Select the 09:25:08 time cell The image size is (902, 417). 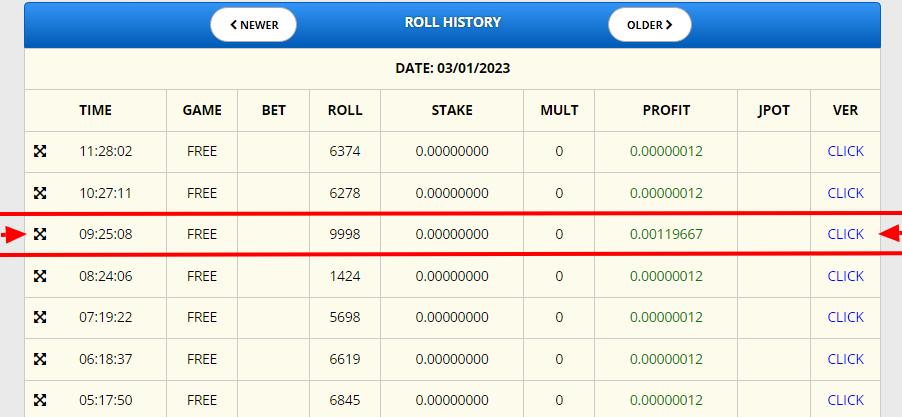[106, 234]
